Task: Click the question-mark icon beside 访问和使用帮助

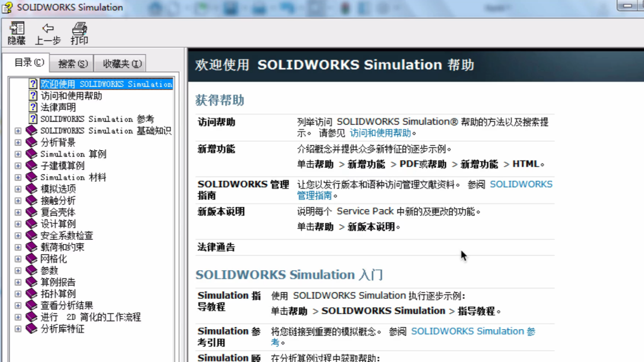Action: click(33, 95)
